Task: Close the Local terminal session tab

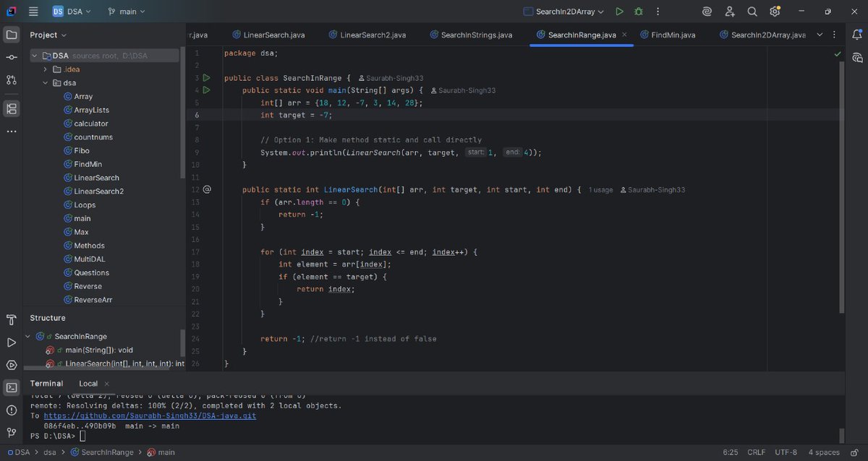Action: 106,384
